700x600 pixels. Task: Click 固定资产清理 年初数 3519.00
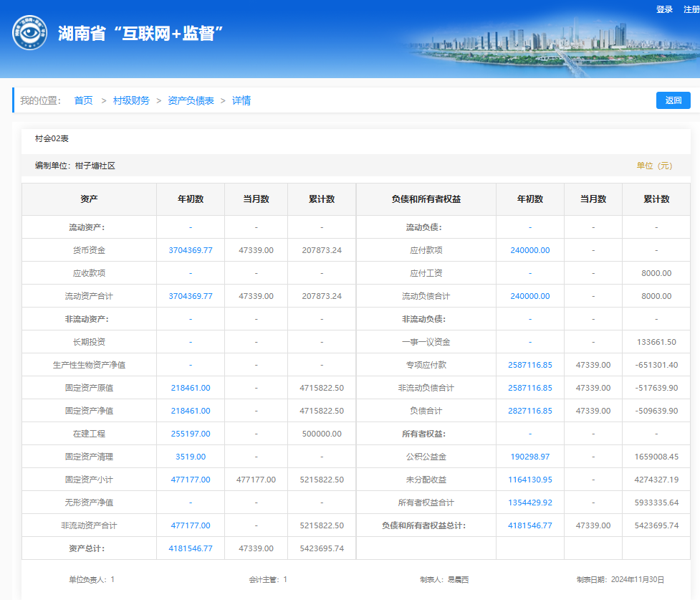coord(191,457)
